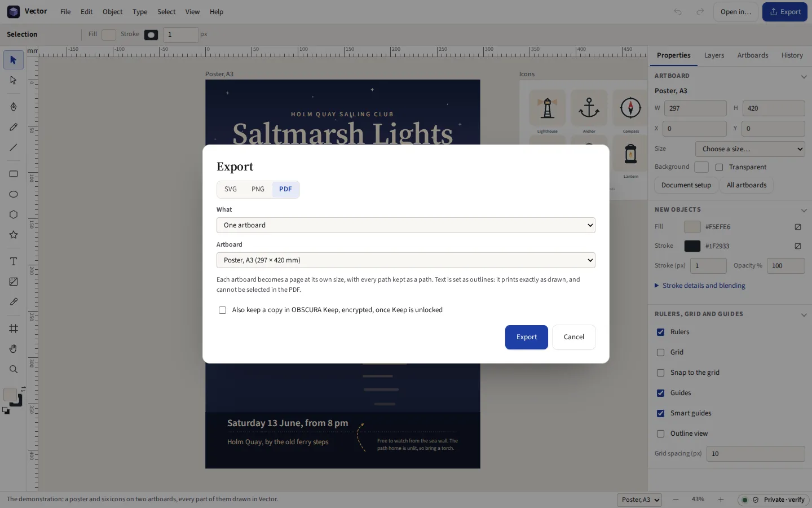
Task: Click the top-bar Export button
Action: click(x=785, y=12)
